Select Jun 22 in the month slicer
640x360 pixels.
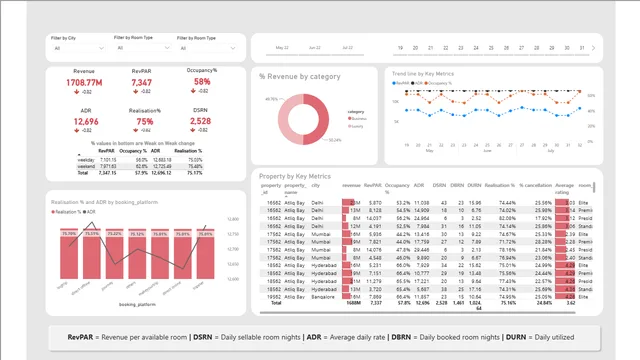[315, 48]
